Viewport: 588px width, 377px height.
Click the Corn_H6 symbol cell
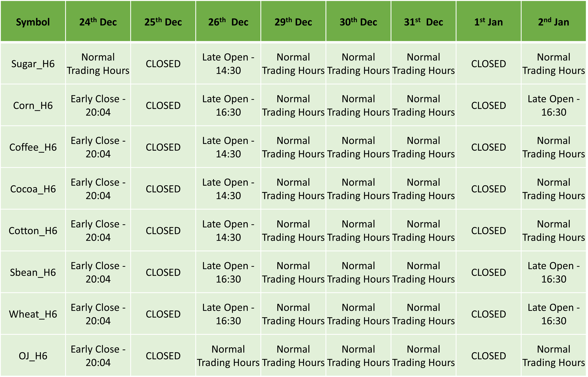point(33,106)
